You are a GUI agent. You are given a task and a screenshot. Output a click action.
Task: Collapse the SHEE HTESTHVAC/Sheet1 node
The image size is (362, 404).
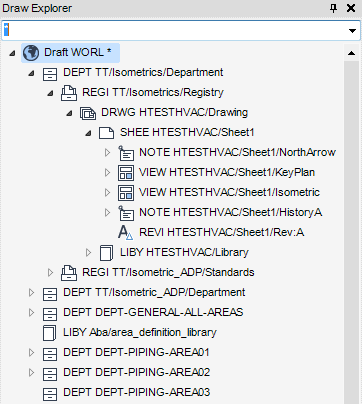pyautogui.click(x=88, y=133)
